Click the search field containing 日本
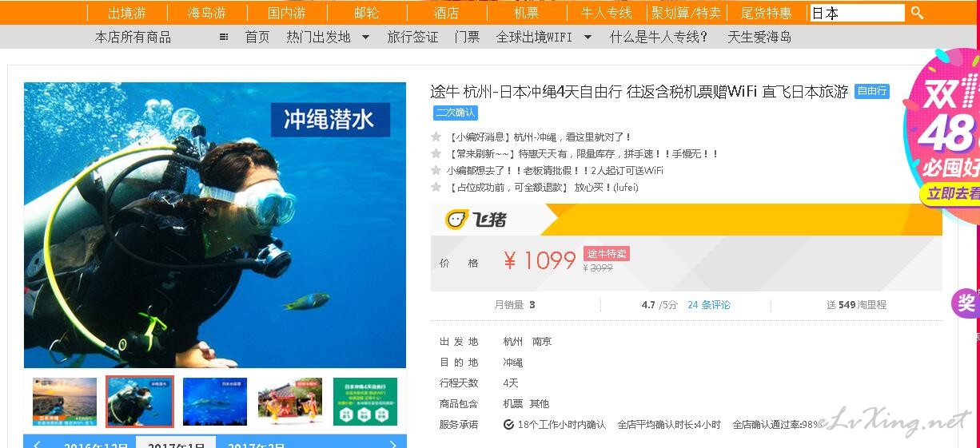 (857, 13)
